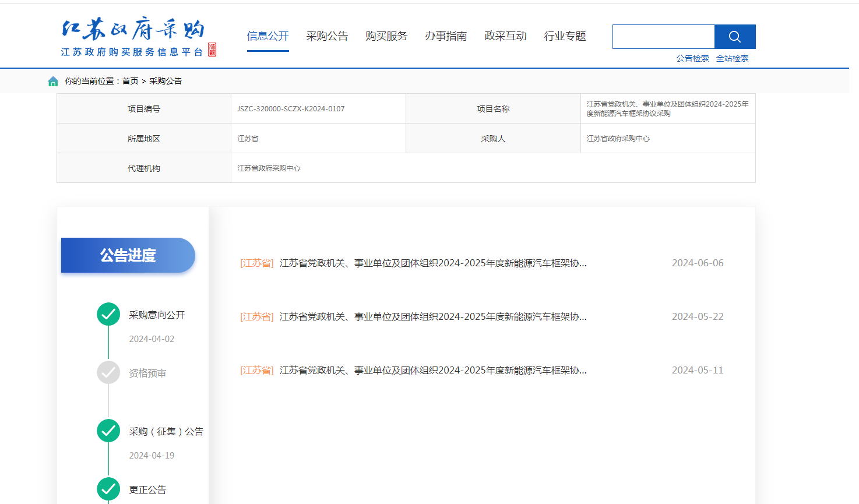Open the announcement dated 2024-05-22
Viewport: 859px width, 504px height.
tap(432, 317)
